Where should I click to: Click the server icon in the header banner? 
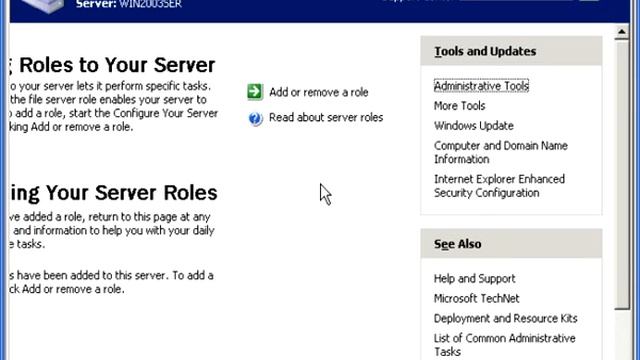coord(43,6)
